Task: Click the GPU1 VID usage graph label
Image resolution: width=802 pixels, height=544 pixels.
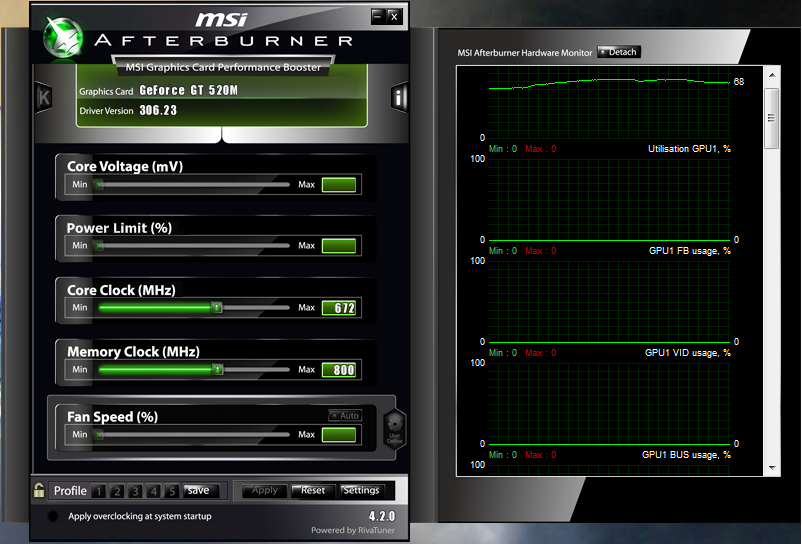Action: (x=687, y=352)
